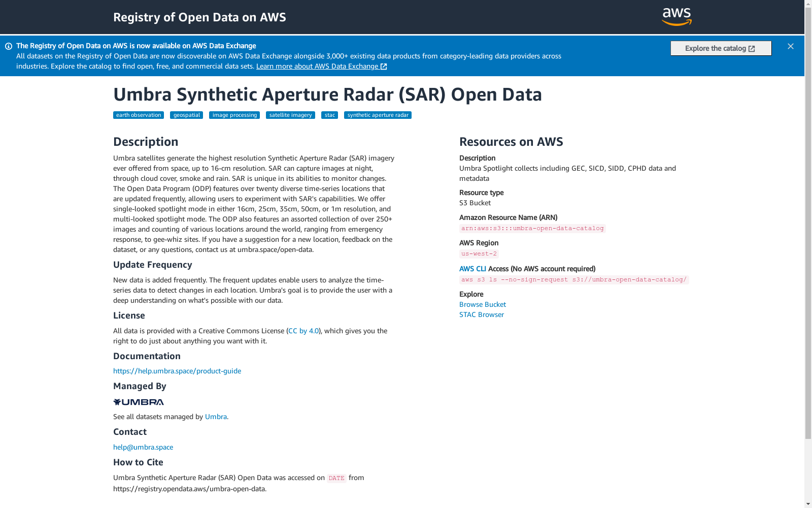Click the help@umbra.space email link

coord(143,447)
